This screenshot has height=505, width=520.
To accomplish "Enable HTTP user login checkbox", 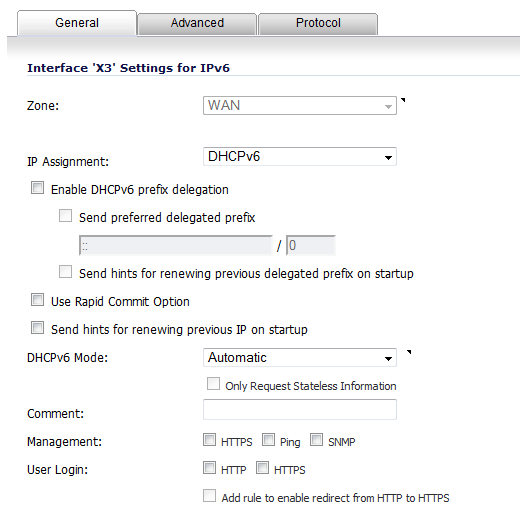I will point(209,468).
